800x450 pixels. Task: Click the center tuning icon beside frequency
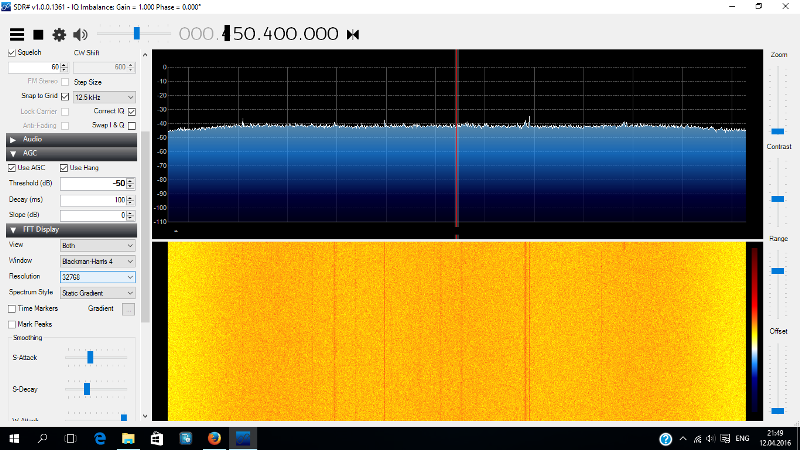pyautogui.click(x=353, y=35)
